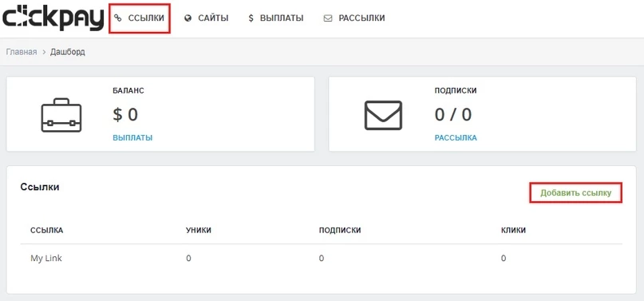Viewport: 644px width, 301px height.
Task: Click the envelope icon beside РАССЫЛКИ
Action: [328, 18]
